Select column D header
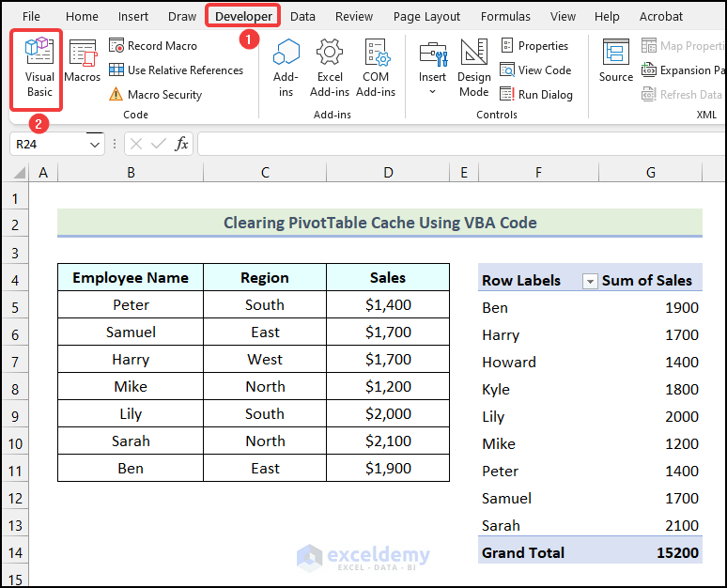The width and height of the screenshot is (727, 588). pos(388,173)
